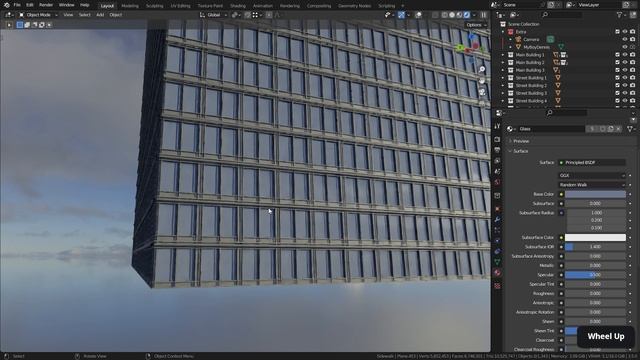This screenshot has height=360, width=640.
Task: Open the Edit menu
Action: 30,5
